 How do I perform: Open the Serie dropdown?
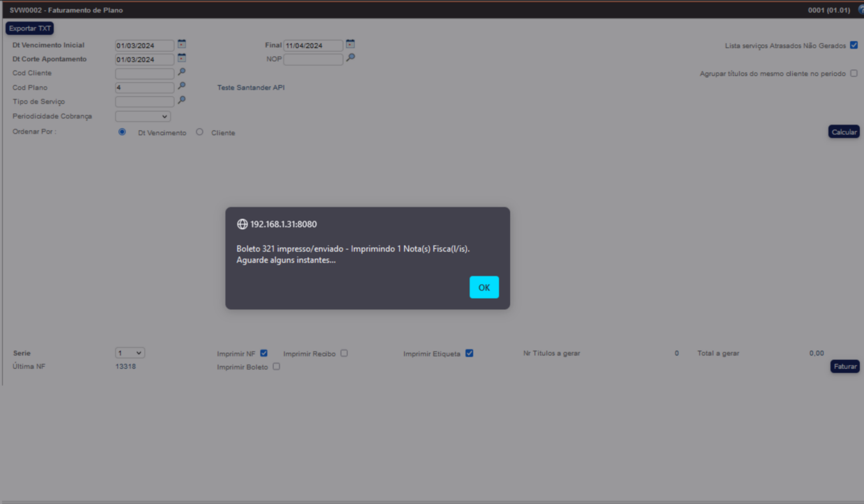pos(130,353)
